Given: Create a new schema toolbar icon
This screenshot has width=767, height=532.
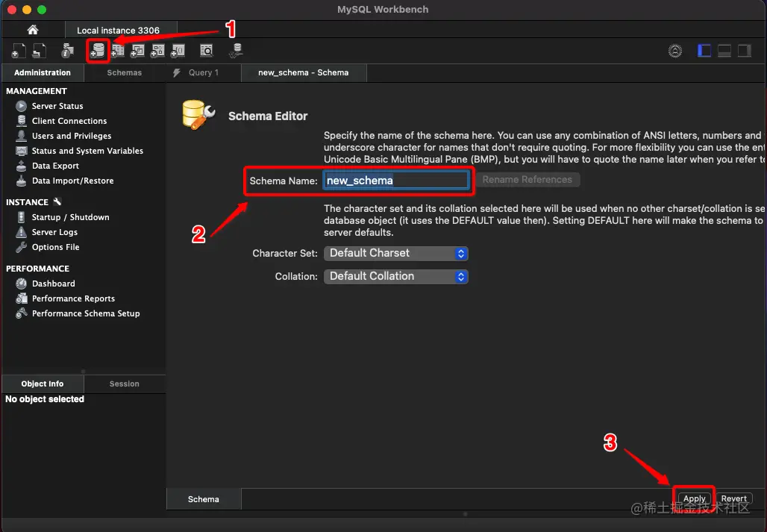Looking at the screenshot, I should [x=98, y=50].
